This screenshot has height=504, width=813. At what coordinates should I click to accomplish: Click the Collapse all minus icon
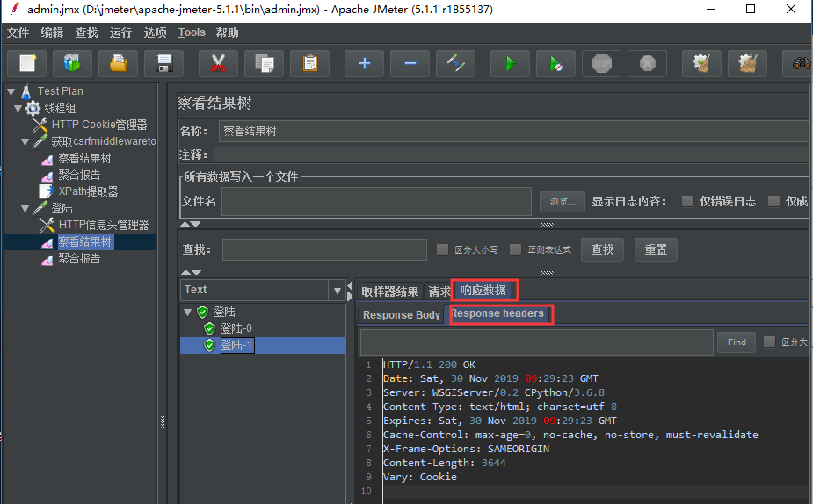(410, 64)
